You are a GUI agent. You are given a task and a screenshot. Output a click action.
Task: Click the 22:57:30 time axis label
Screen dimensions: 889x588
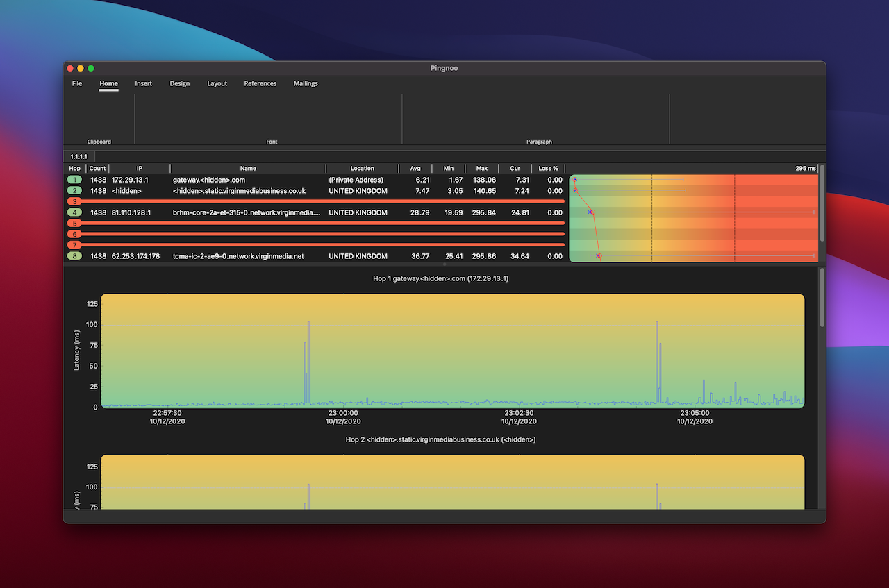(x=167, y=413)
